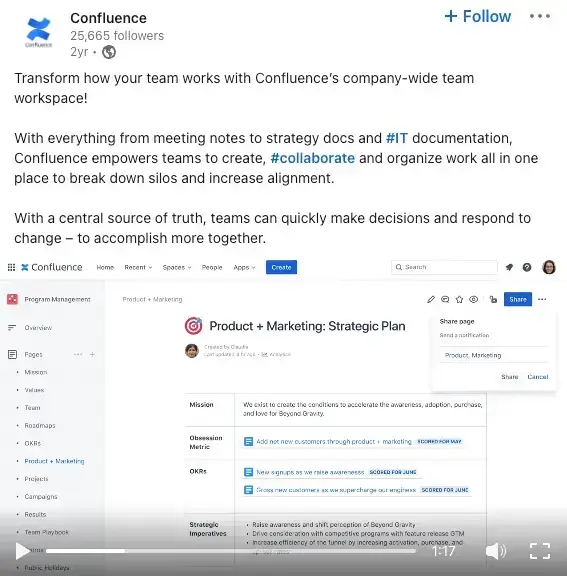This screenshot has width=567, height=576.
Task: Enter fullscreen video mode
Action: click(540, 551)
